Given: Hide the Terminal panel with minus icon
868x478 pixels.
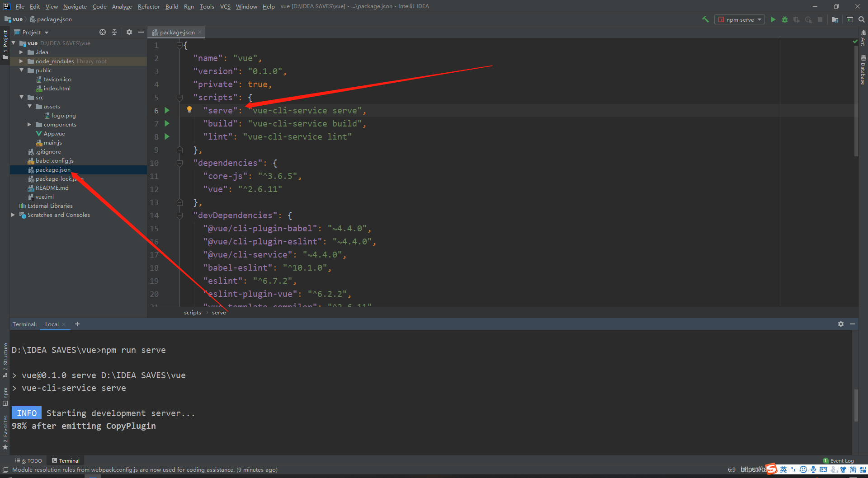Looking at the screenshot, I should click(x=853, y=324).
